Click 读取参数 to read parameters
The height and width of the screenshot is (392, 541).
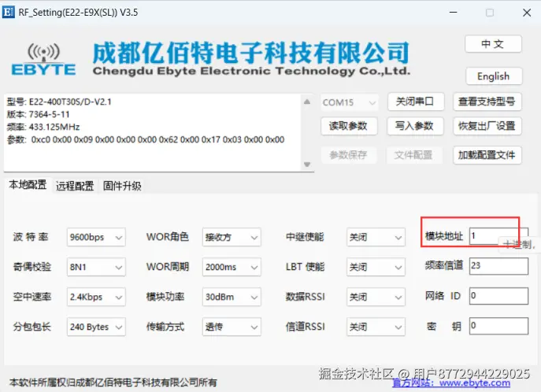(x=349, y=126)
